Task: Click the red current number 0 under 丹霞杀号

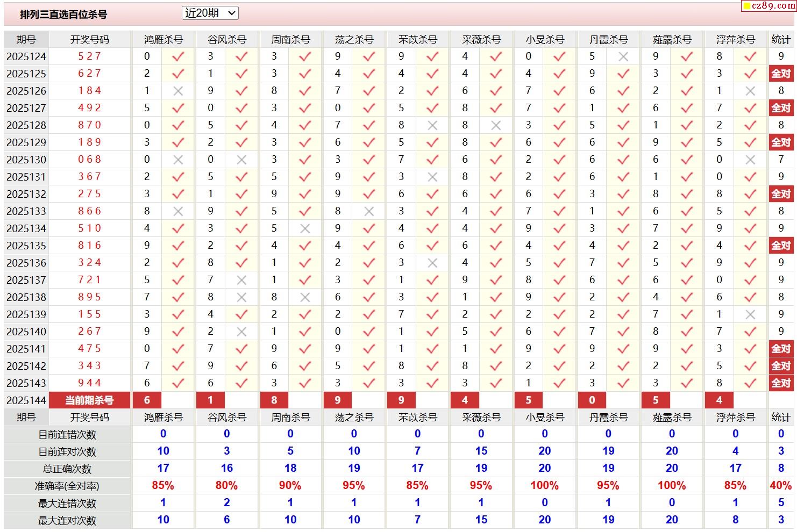Action: tap(592, 400)
